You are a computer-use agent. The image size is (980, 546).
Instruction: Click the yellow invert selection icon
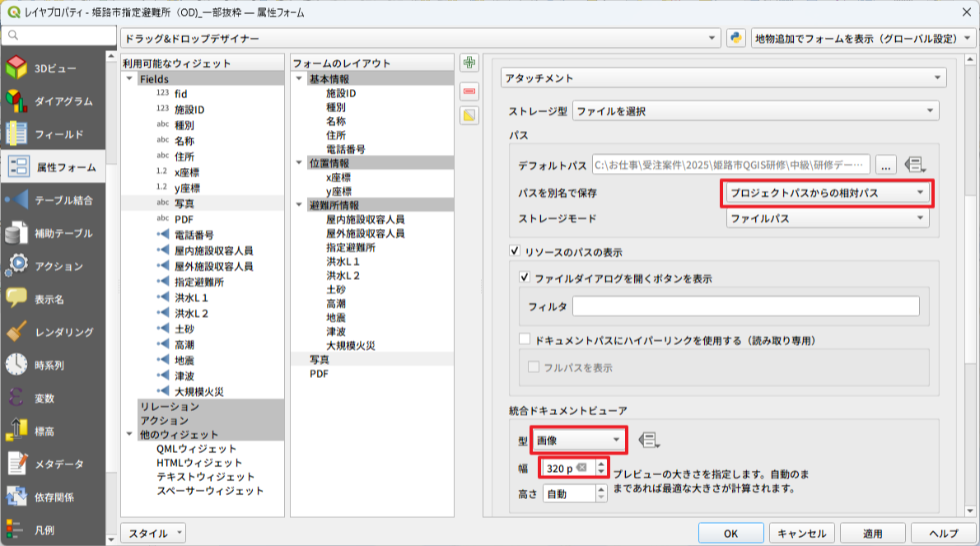(469, 116)
